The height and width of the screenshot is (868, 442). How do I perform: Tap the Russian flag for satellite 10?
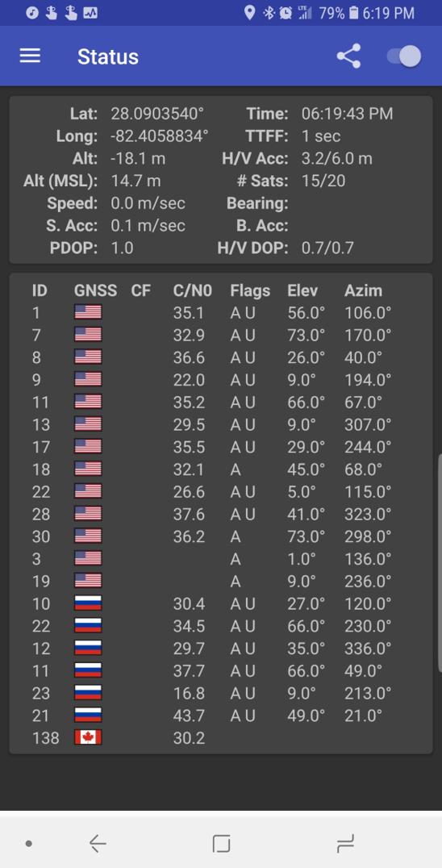click(x=88, y=603)
